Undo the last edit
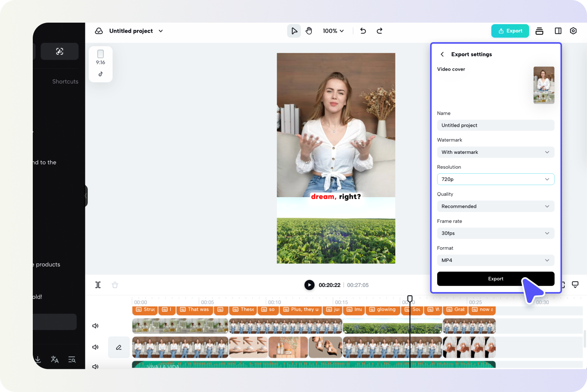The image size is (587, 392). 363,31
